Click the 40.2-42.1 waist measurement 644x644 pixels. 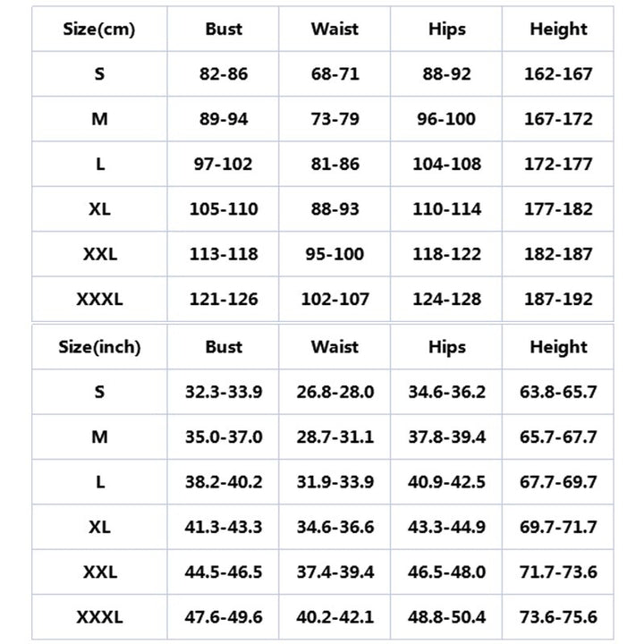coord(335,616)
